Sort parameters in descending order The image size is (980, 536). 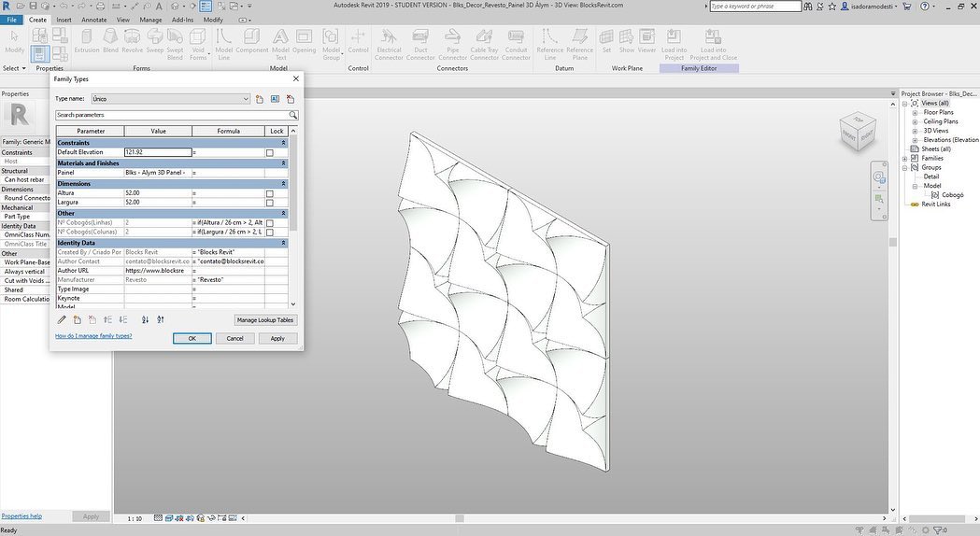161,320
